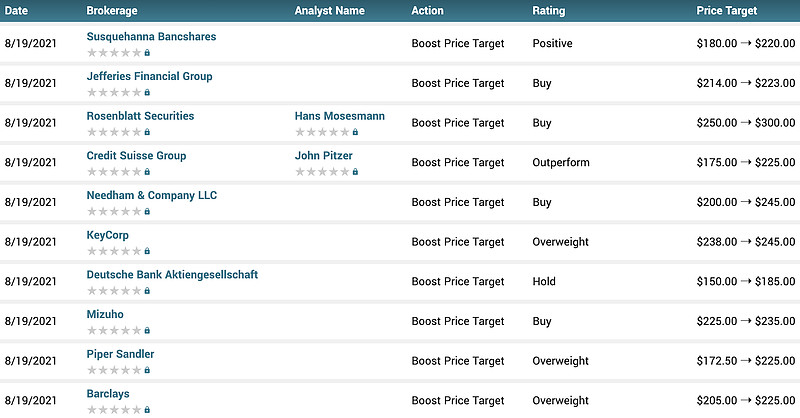
Task: Click the price target $205.00 → $225.00
Action: pyautogui.click(x=746, y=401)
